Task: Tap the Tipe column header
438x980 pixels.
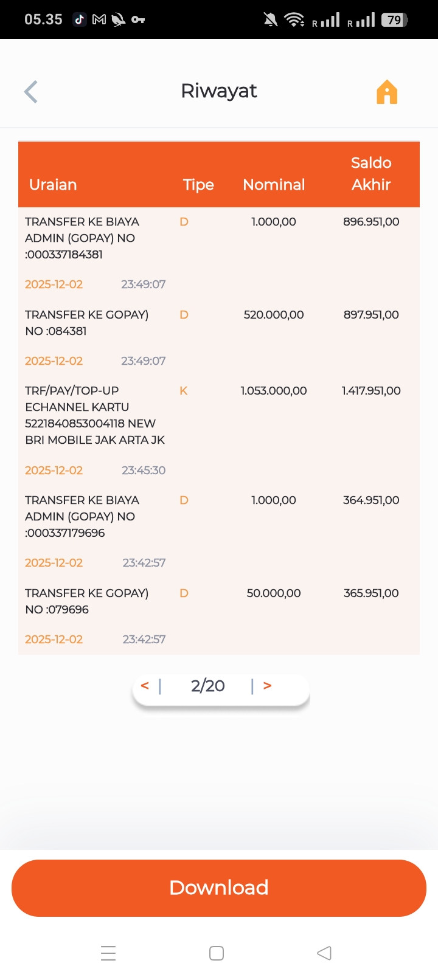Action: pyautogui.click(x=198, y=185)
